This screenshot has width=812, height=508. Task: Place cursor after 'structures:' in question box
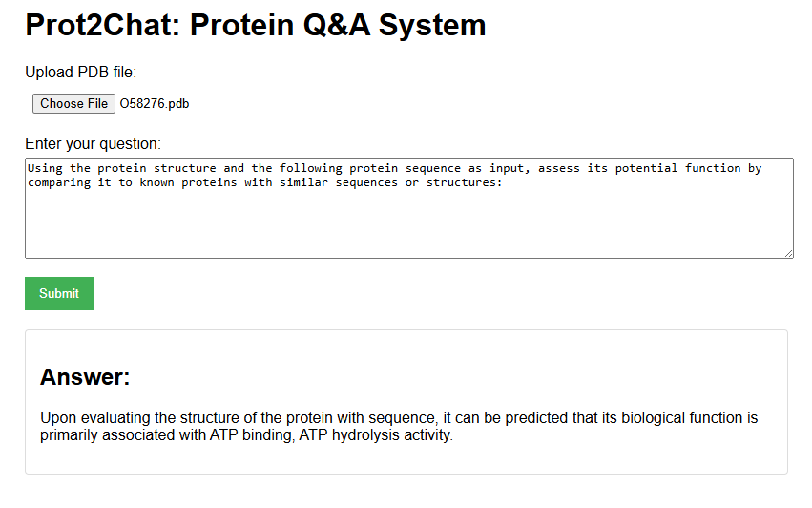504,182
